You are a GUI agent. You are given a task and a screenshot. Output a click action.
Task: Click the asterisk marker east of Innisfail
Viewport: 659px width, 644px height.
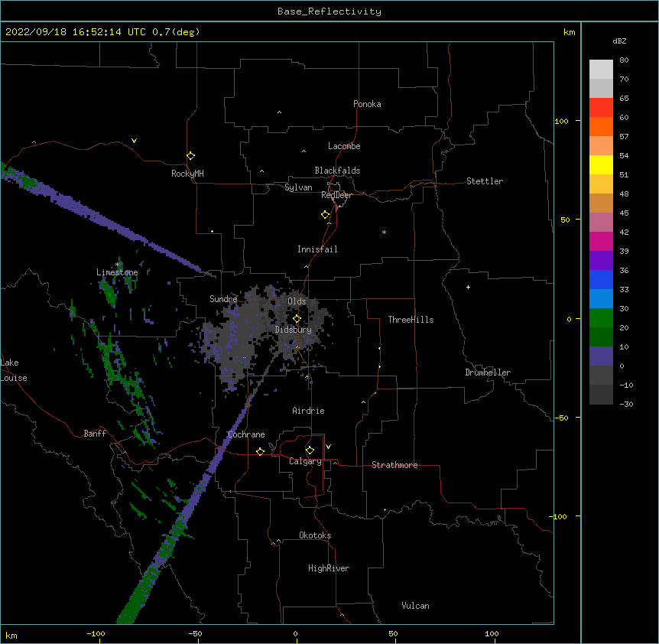click(384, 232)
